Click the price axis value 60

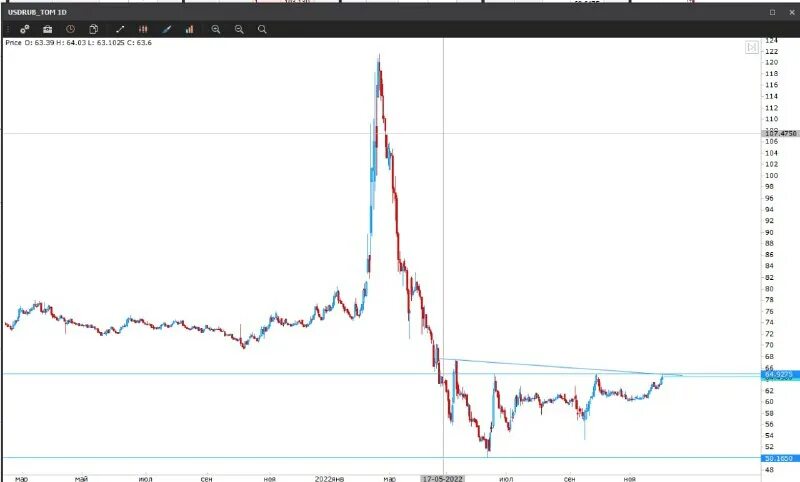pos(769,402)
